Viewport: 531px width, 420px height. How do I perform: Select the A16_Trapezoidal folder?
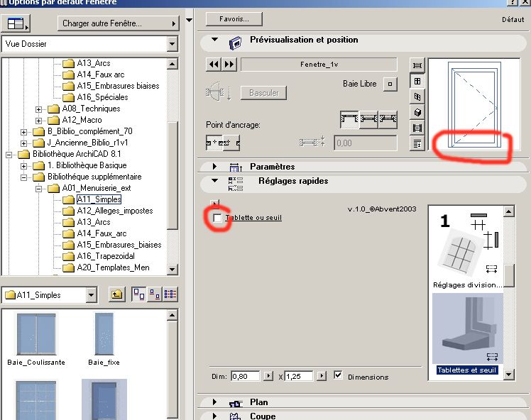(x=106, y=256)
